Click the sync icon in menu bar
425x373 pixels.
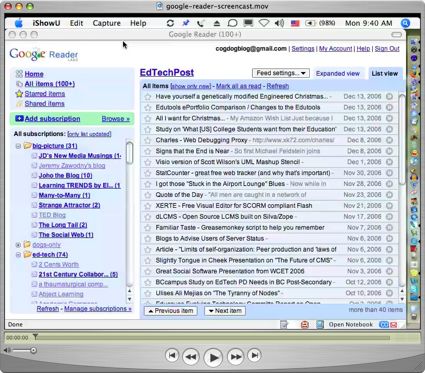[170, 23]
